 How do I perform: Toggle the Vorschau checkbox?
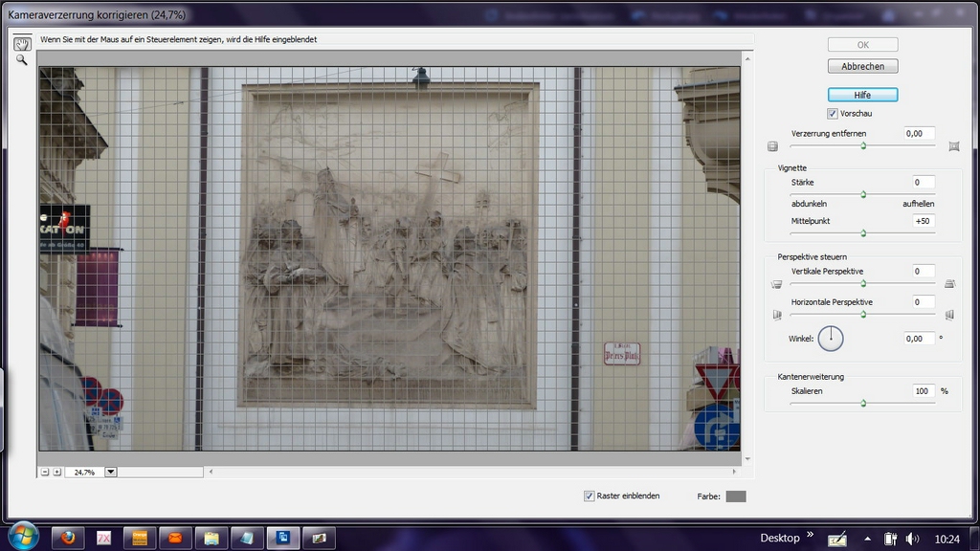click(x=833, y=114)
